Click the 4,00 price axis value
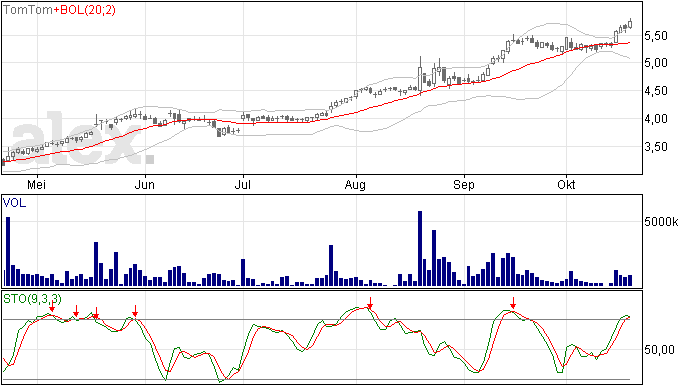 coord(656,119)
